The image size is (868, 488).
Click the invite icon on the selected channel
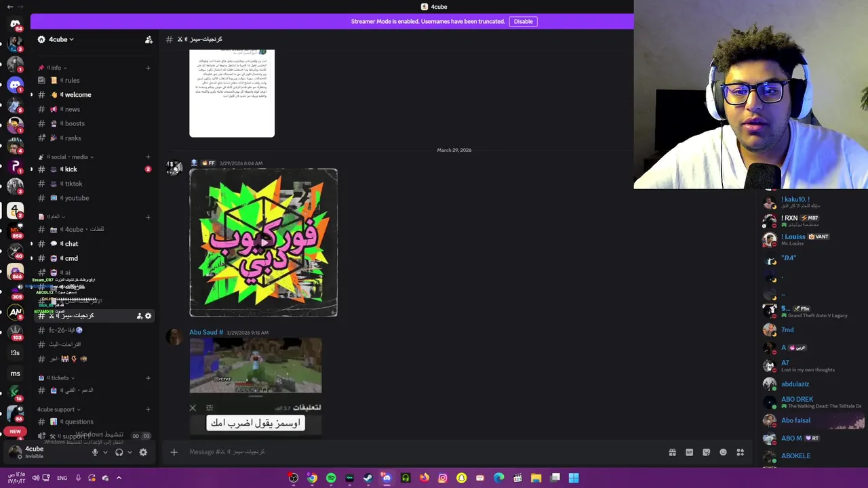[139, 316]
